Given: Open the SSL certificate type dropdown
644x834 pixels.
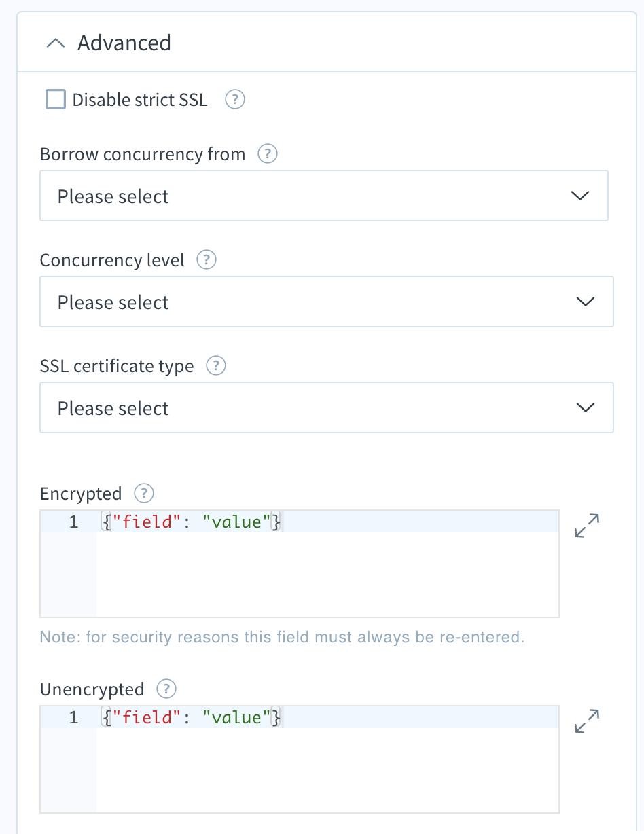Looking at the screenshot, I should click(327, 407).
